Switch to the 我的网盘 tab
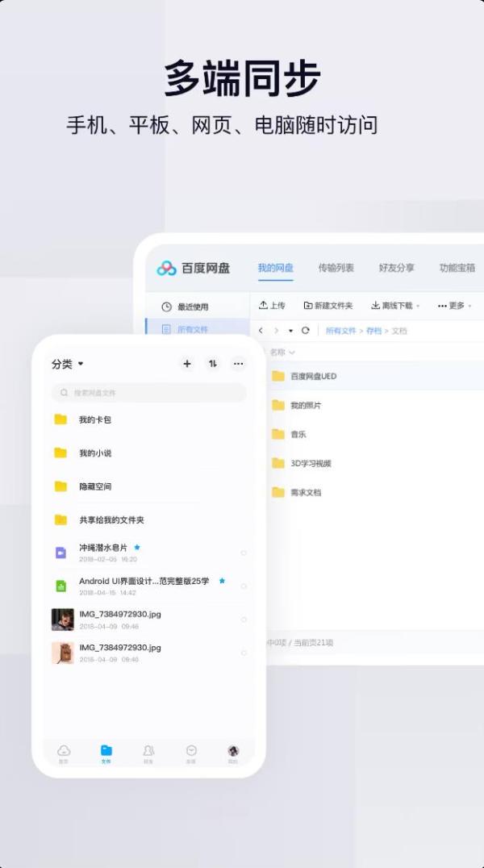The width and height of the screenshot is (484, 868). 275,268
